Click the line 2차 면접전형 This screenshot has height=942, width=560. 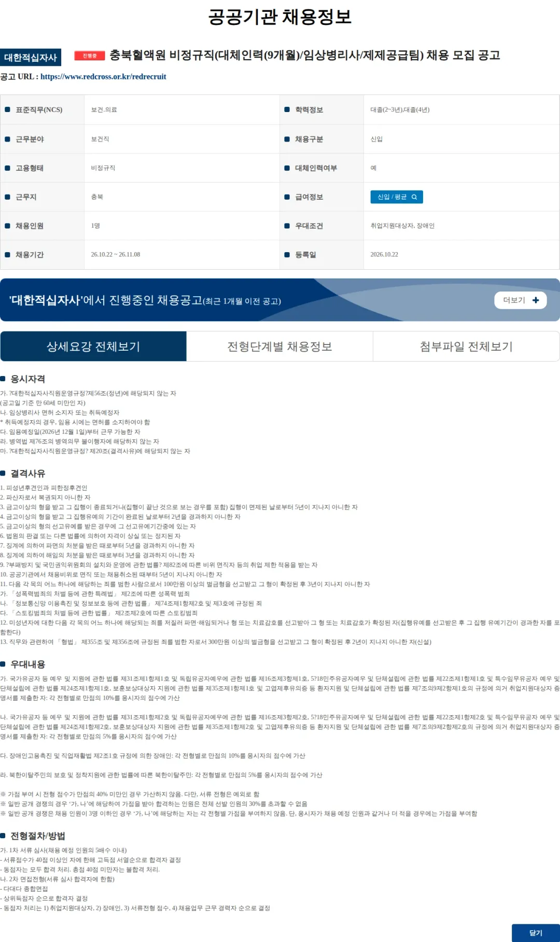tap(57, 879)
